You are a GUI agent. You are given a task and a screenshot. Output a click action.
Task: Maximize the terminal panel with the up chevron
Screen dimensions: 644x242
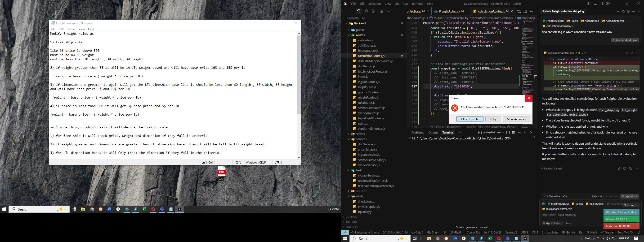tap(525, 133)
